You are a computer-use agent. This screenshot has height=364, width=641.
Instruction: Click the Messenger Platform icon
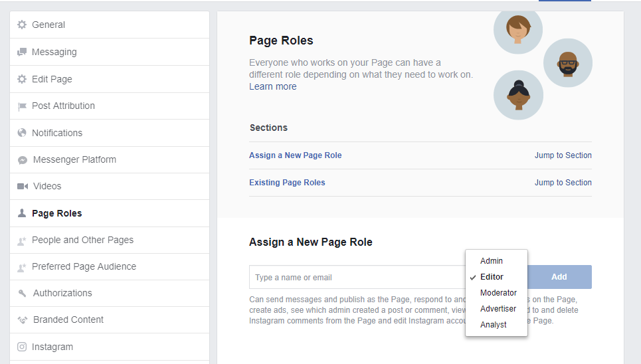[x=22, y=160]
